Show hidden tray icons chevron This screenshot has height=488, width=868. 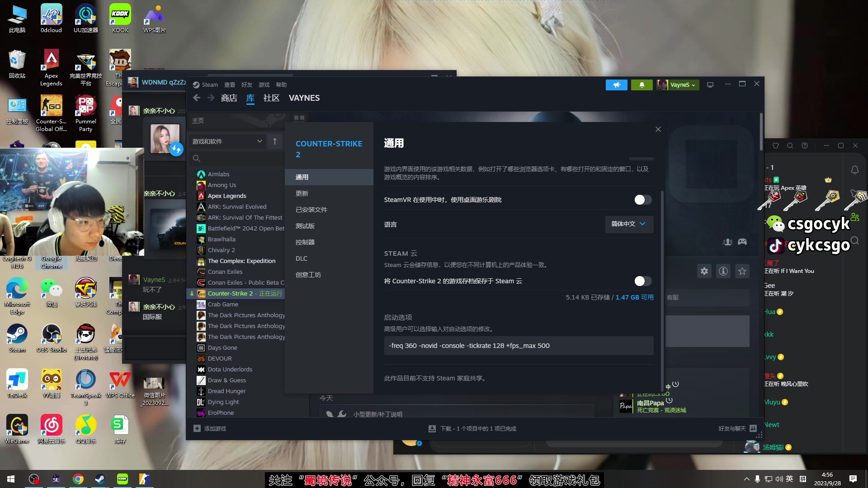tap(746, 479)
